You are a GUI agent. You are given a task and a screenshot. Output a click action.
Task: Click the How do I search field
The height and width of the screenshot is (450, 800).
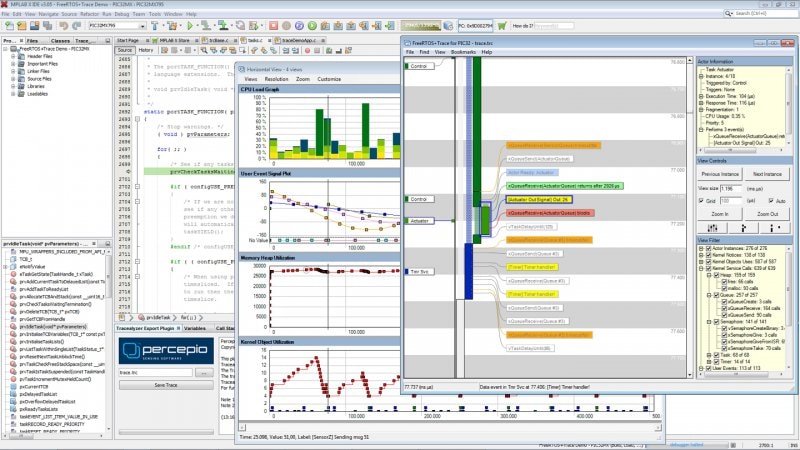pos(553,26)
